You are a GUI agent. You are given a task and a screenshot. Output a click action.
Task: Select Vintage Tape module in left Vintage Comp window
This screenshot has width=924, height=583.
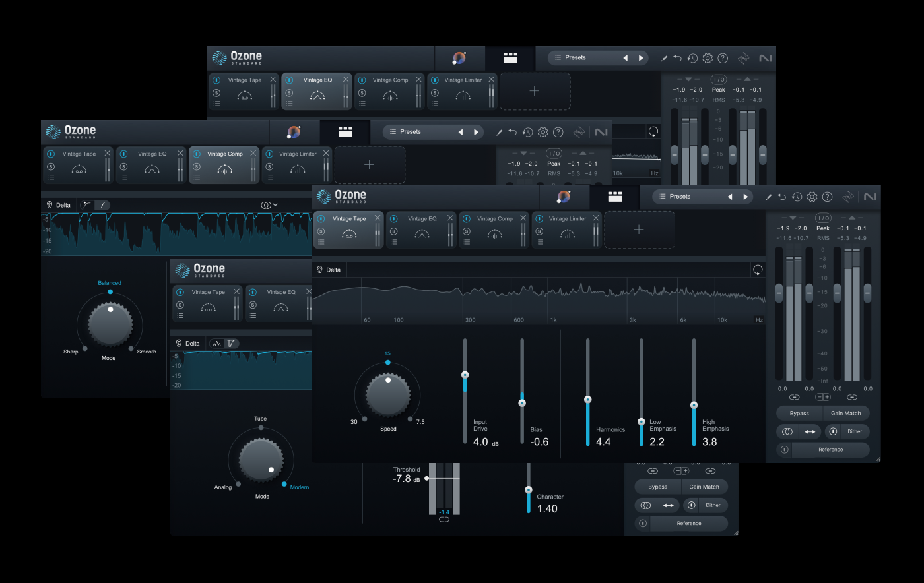click(x=79, y=165)
